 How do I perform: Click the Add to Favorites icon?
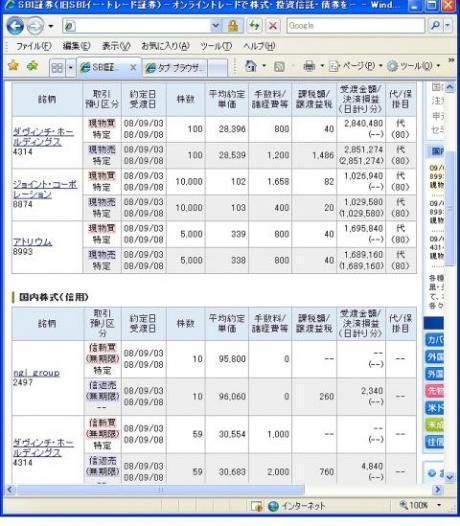[x=33, y=66]
